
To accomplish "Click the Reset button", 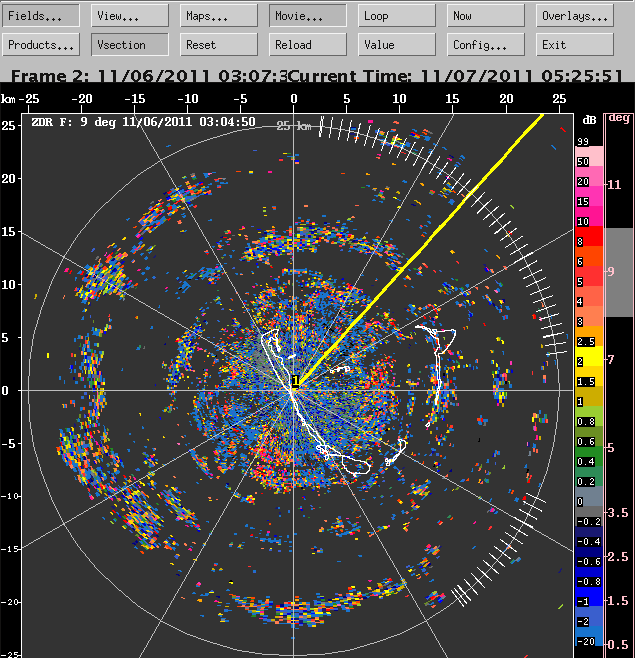I will click(x=219, y=44).
